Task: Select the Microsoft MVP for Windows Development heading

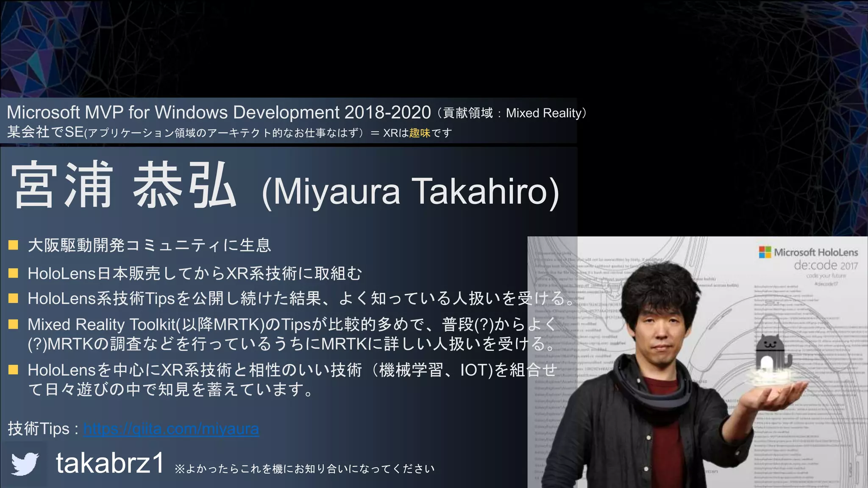Action: coord(219,112)
